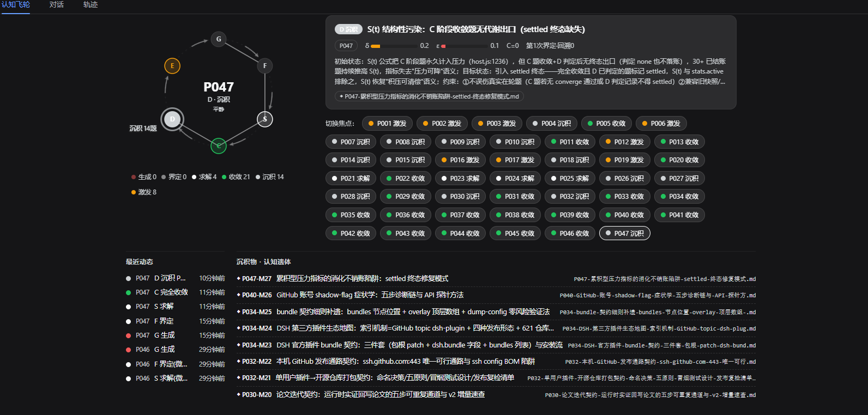Open the P032 ssh-github-com-443 .md filename
The height and width of the screenshot is (415, 868).
point(660,362)
